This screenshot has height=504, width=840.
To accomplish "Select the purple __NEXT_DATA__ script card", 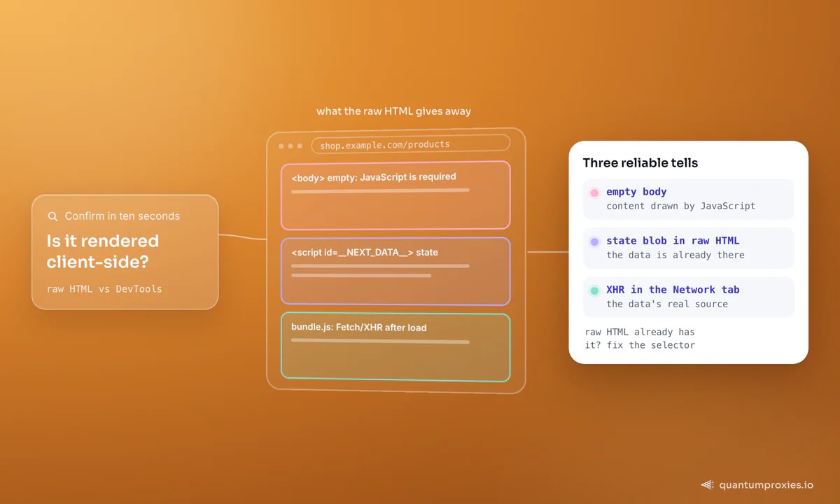I will click(x=395, y=271).
